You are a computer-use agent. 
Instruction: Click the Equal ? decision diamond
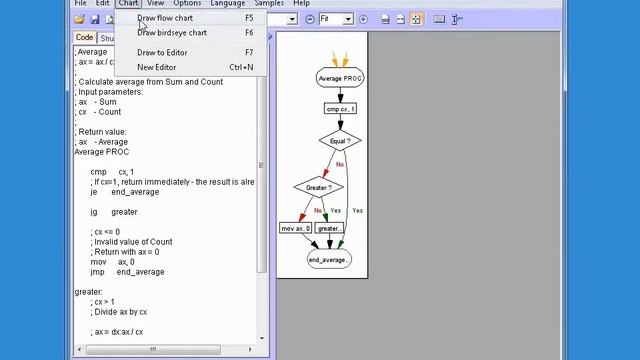(x=340, y=141)
